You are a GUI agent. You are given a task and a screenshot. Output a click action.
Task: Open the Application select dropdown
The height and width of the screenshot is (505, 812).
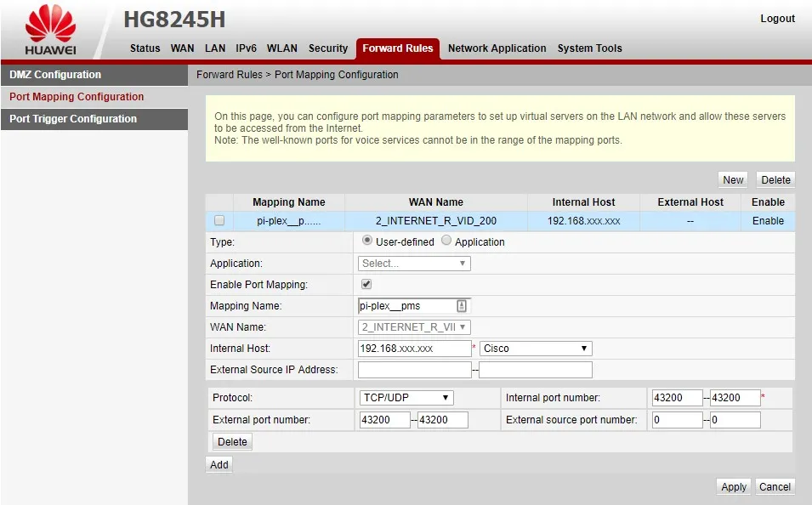[414, 264]
